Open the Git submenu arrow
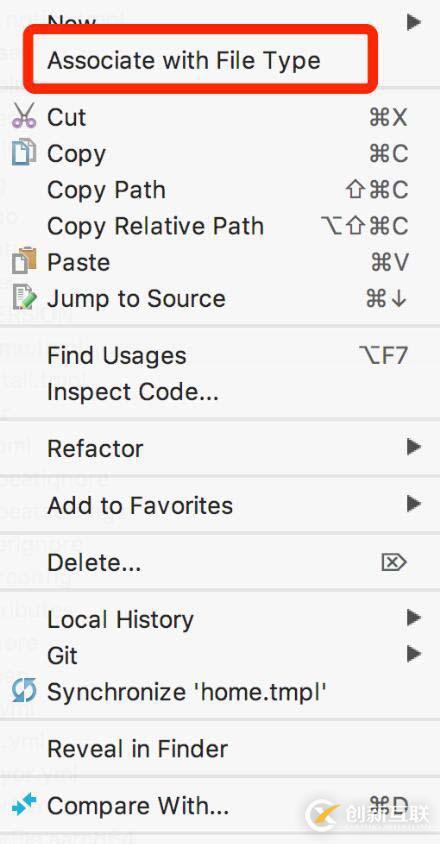This screenshot has width=440, height=844. point(414,654)
